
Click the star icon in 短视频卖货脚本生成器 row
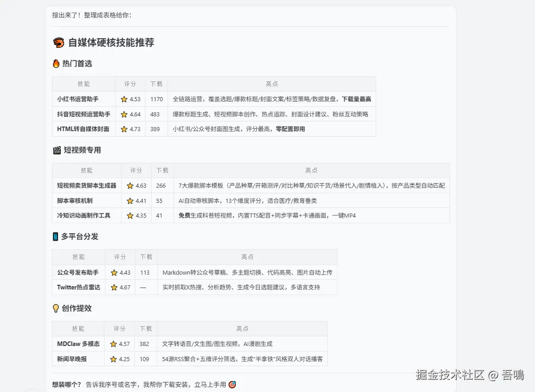coord(130,186)
